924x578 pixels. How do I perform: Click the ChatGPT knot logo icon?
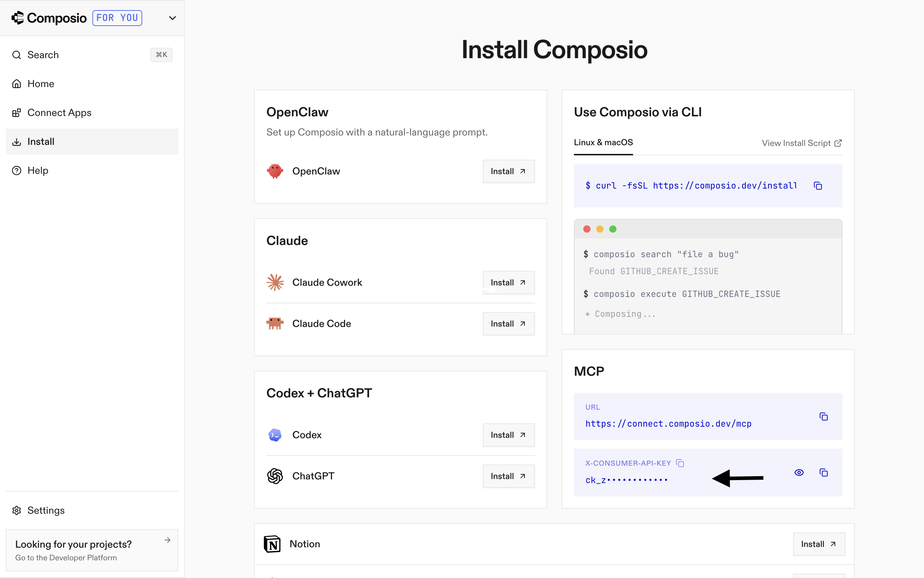pyautogui.click(x=275, y=476)
